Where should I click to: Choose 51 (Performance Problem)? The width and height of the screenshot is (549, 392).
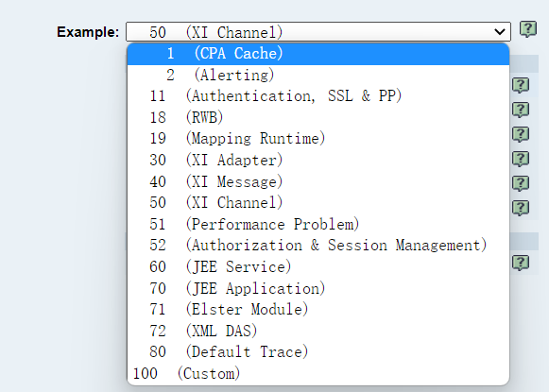click(x=318, y=225)
